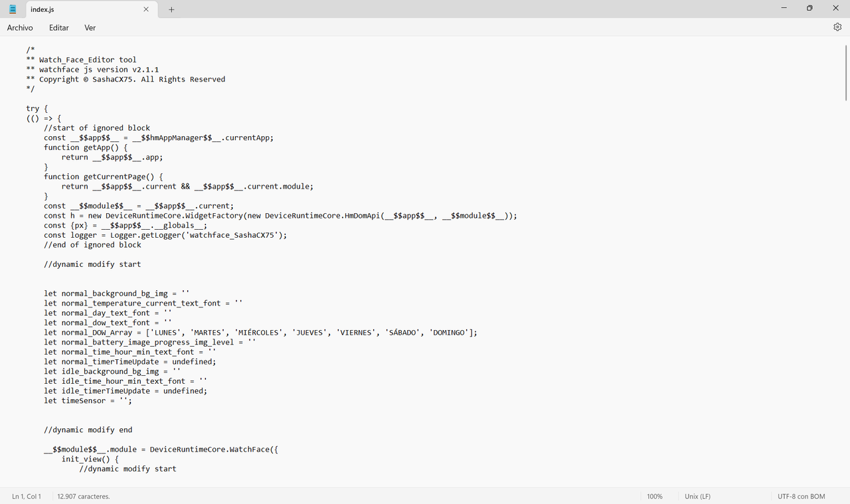Image resolution: width=850 pixels, height=504 pixels.
Task: Close the Notepad window
Action: [836, 9]
